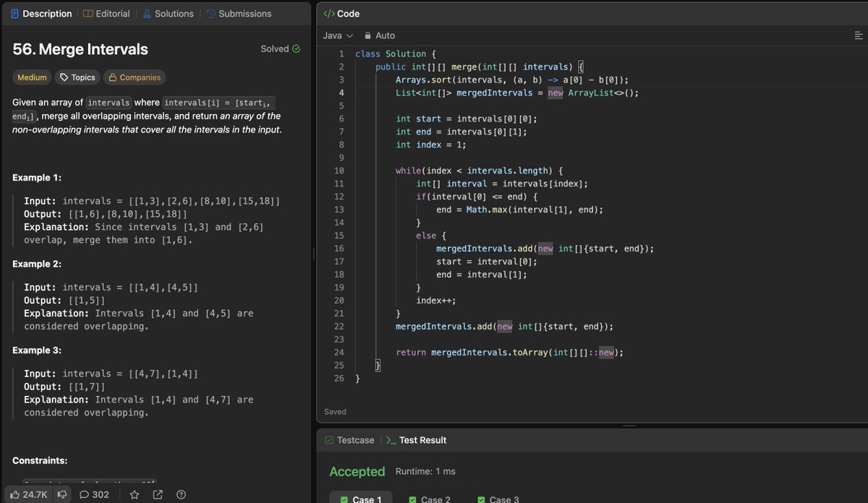Click the "int index = 1;" code line
The height and width of the screenshot is (503, 868).
[x=431, y=145]
